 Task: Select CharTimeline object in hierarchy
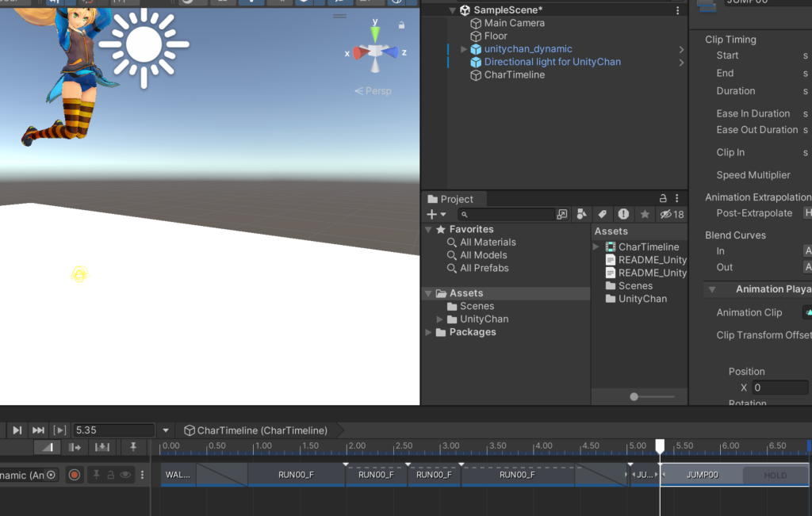(x=514, y=75)
